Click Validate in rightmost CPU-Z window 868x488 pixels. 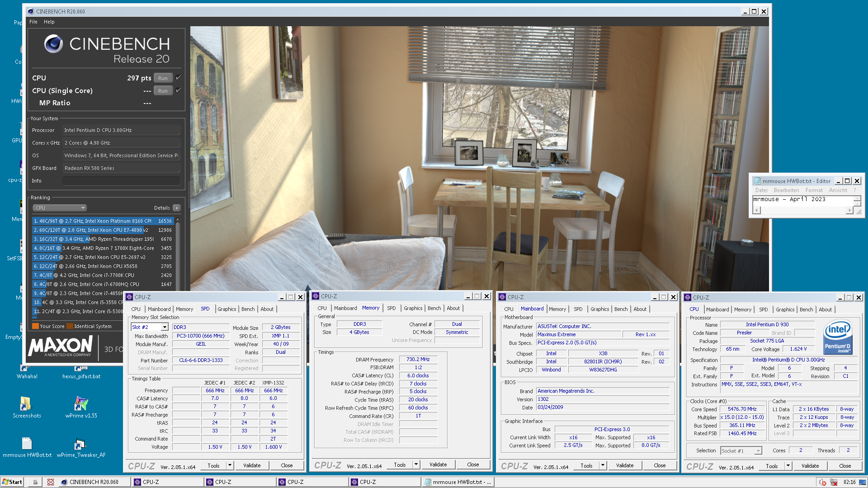[x=810, y=466]
